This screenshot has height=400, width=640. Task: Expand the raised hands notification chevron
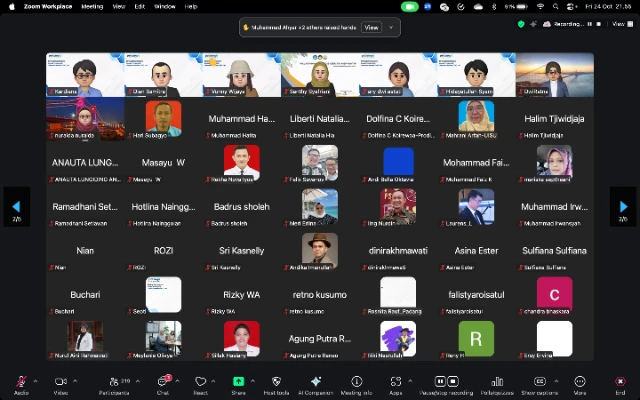389,28
